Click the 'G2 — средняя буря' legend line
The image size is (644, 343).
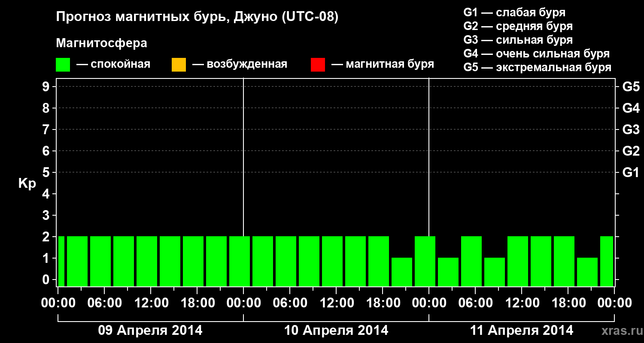(x=518, y=26)
